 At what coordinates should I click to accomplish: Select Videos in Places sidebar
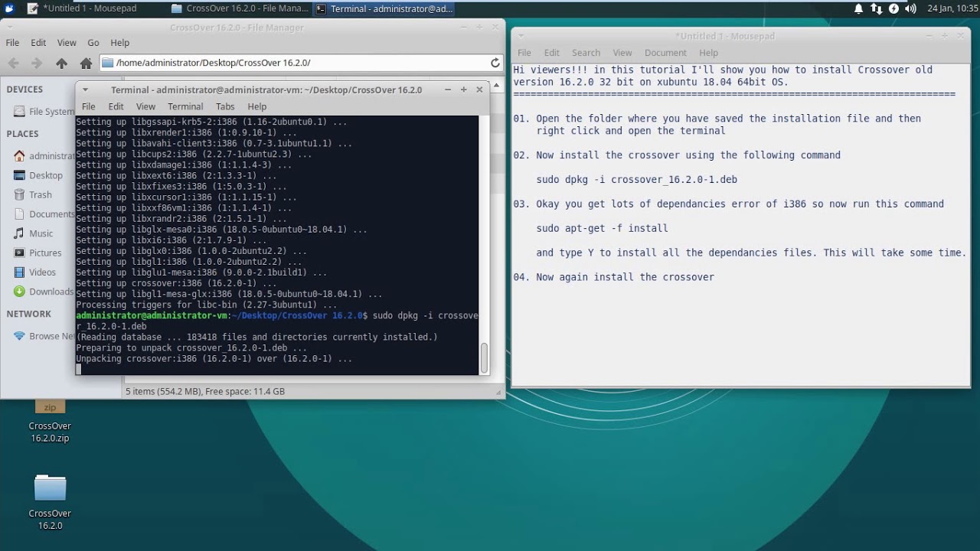35,272
